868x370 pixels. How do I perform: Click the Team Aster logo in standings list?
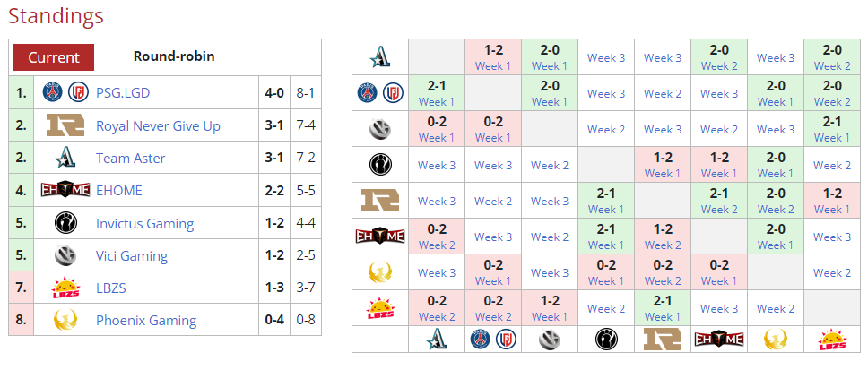tap(65, 159)
